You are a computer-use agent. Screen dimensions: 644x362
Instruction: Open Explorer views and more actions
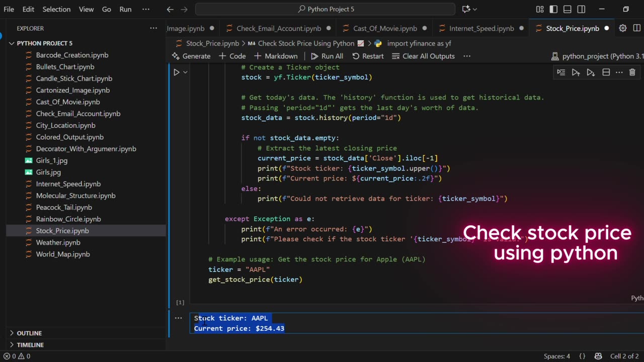point(153,28)
